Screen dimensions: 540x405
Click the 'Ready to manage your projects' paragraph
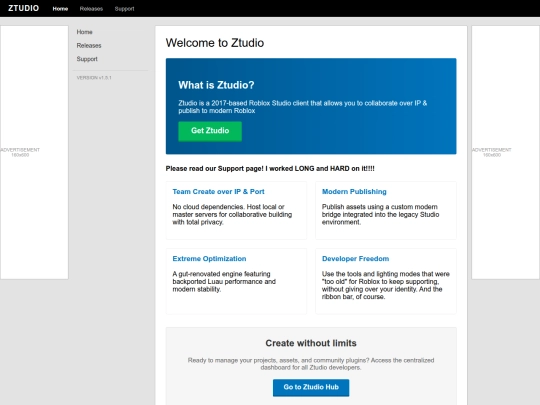click(311, 364)
